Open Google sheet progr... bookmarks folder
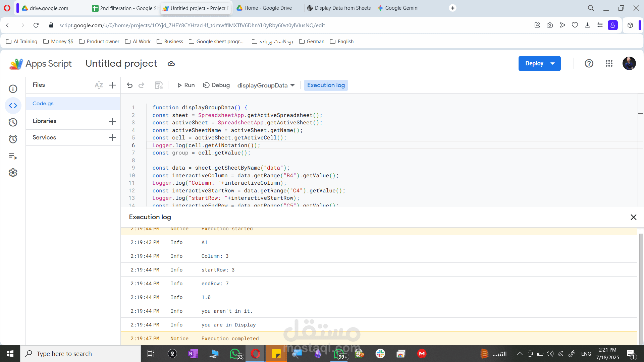 tap(216, 42)
